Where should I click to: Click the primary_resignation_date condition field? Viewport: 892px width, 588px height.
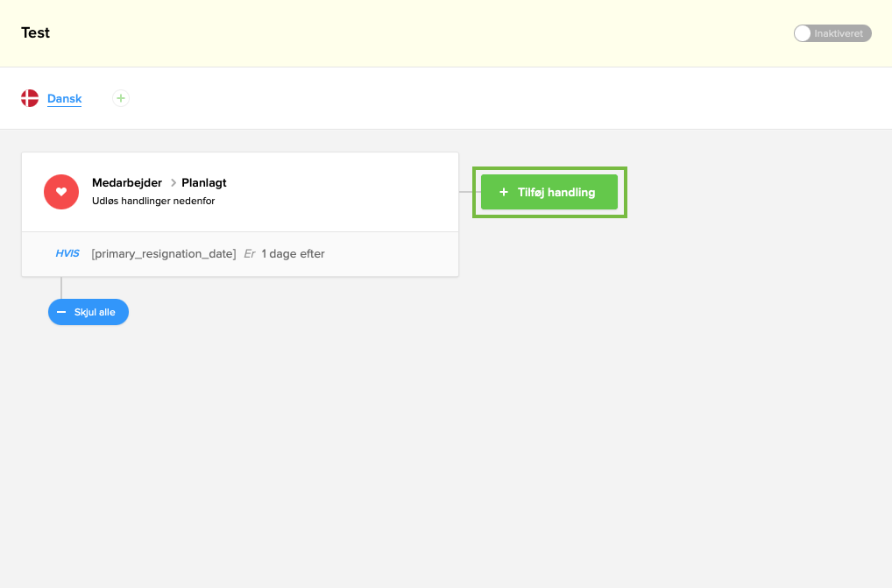pos(163,253)
